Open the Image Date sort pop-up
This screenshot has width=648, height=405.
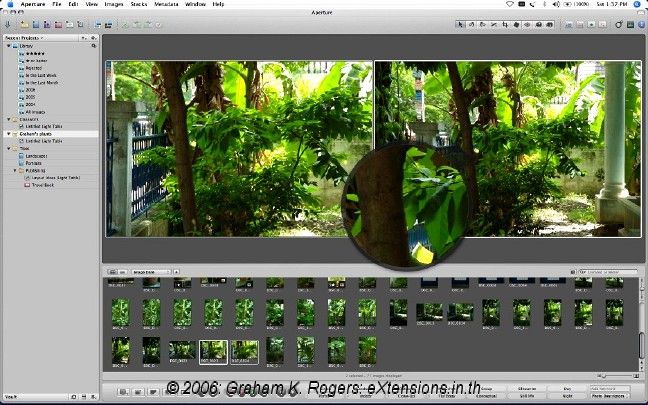point(151,272)
